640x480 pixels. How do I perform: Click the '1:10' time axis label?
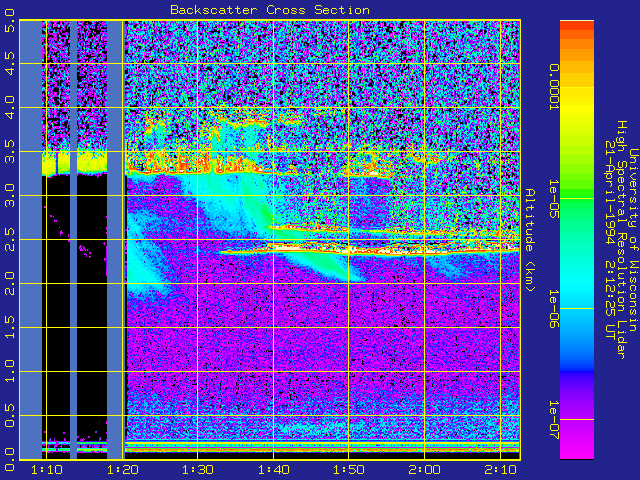pyautogui.click(x=47, y=470)
